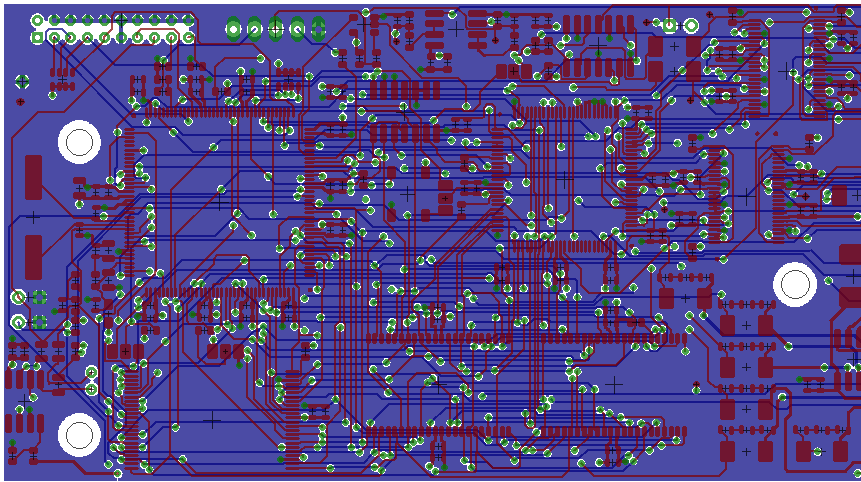Select the green crosshair pad beside the left ring pad

[40, 297]
